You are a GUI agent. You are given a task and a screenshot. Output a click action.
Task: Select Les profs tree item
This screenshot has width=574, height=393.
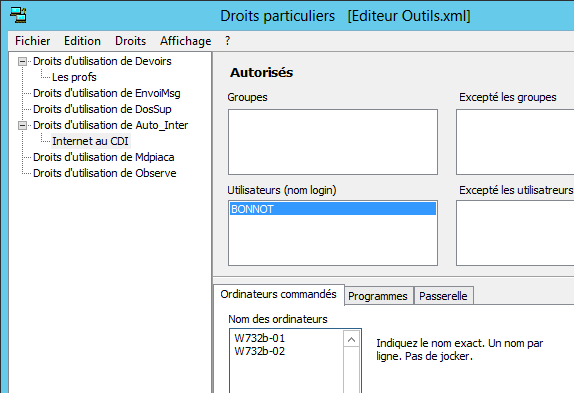pyautogui.click(x=74, y=77)
